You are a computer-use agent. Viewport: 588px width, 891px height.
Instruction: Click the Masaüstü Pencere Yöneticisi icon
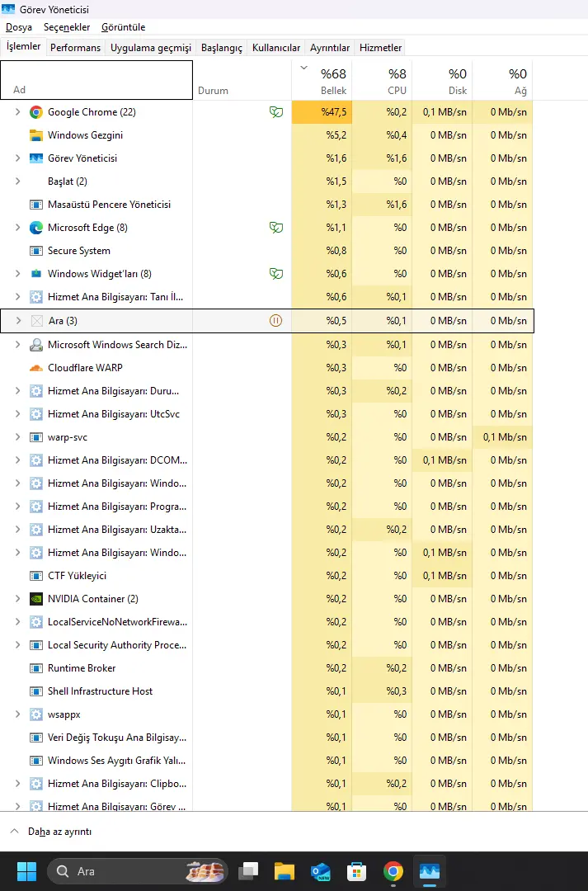pos(35,205)
